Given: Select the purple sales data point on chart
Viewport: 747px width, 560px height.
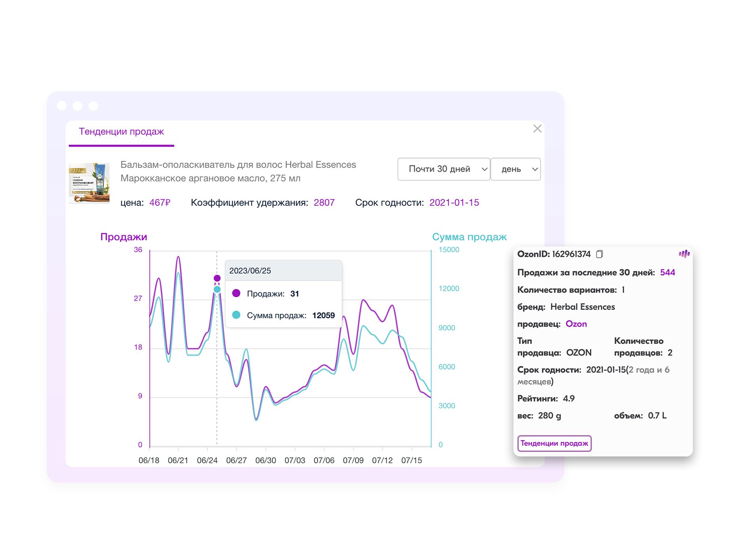Looking at the screenshot, I should point(217,278).
